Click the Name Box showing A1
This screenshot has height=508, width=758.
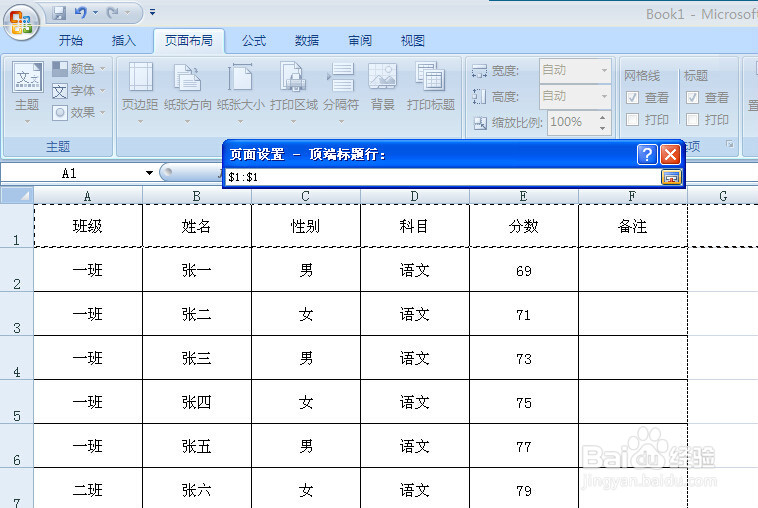[71, 173]
